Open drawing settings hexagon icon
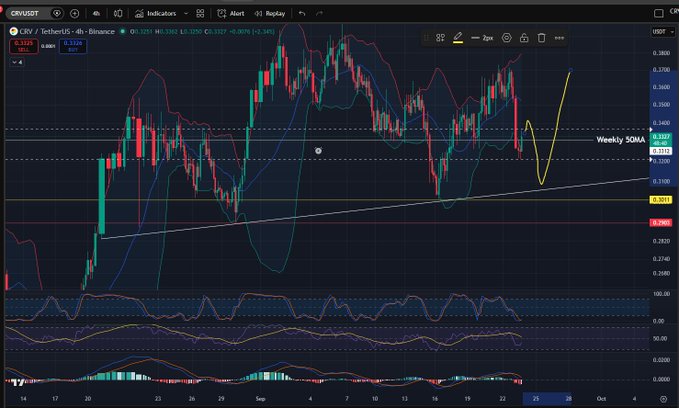 click(506, 38)
